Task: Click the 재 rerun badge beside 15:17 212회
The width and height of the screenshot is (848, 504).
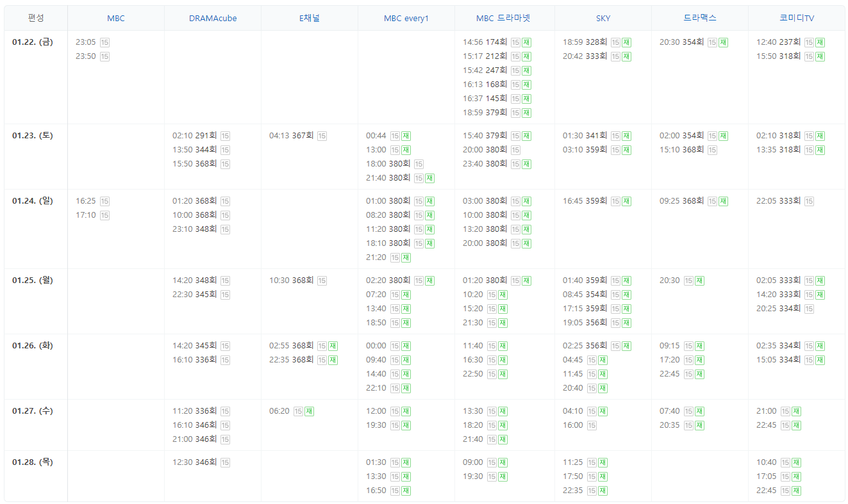Action: pyautogui.click(x=526, y=56)
